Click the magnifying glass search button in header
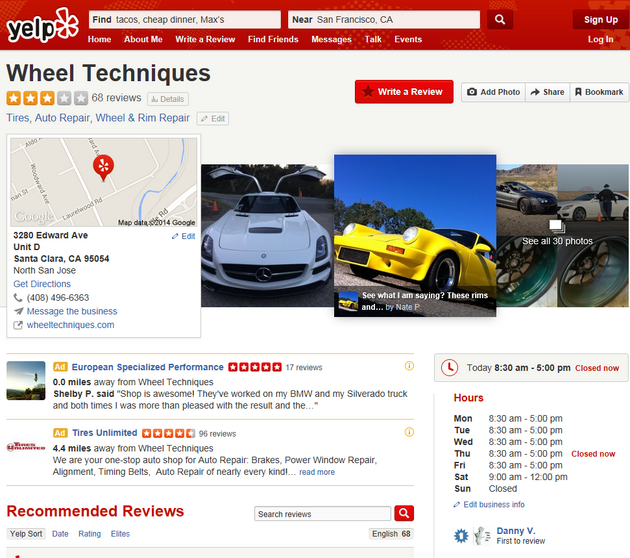The image size is (630, 558). click(x=502, y=19)
